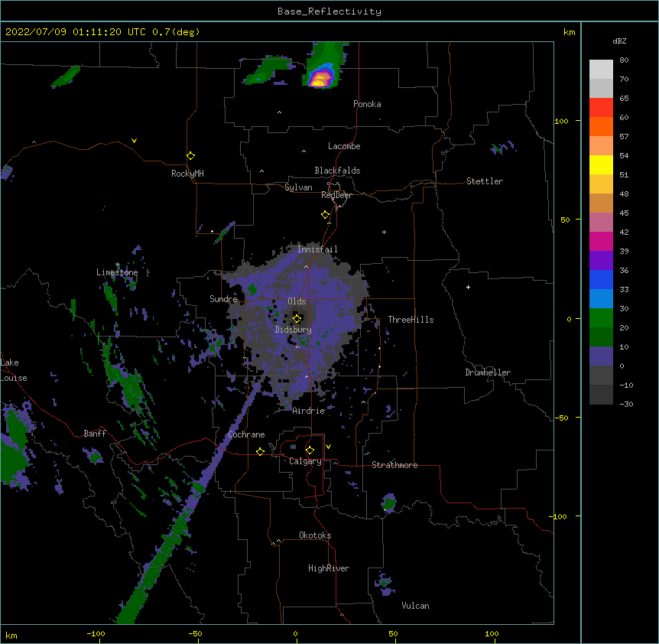Click the Stettler city label
This screenshot has width=659, height=644.
pos(485,181)
